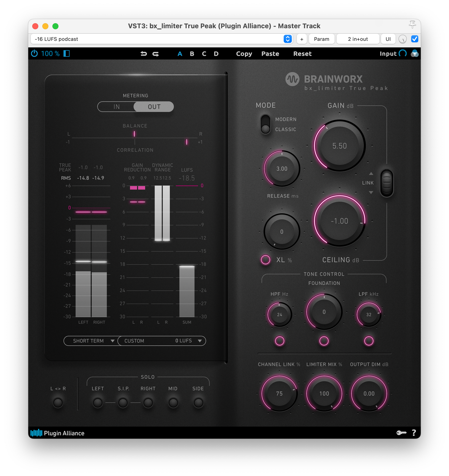Add a preset with the plus button
Image resolution: width=449 pixels, height=476 pixels.
click(x=302, y=39)
